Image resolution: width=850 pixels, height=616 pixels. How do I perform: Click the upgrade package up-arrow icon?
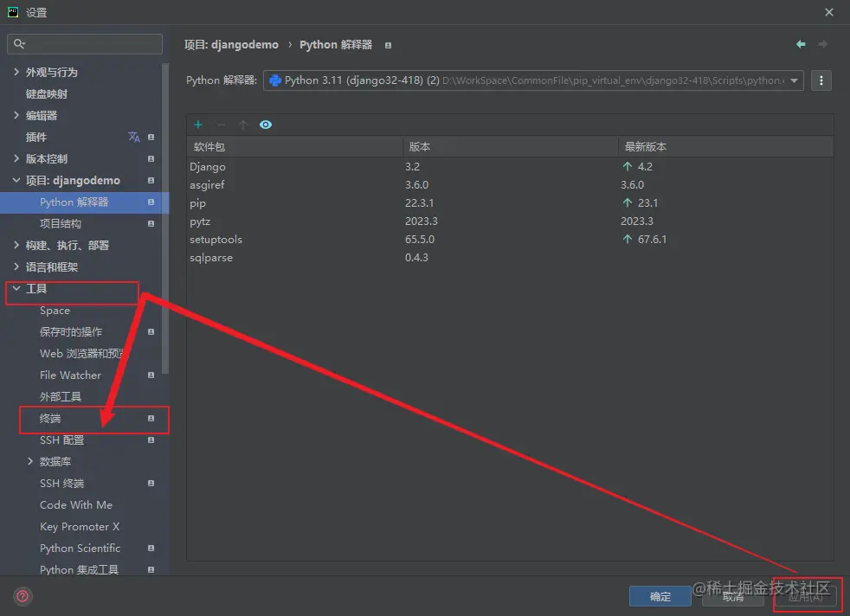click(243, 125)
